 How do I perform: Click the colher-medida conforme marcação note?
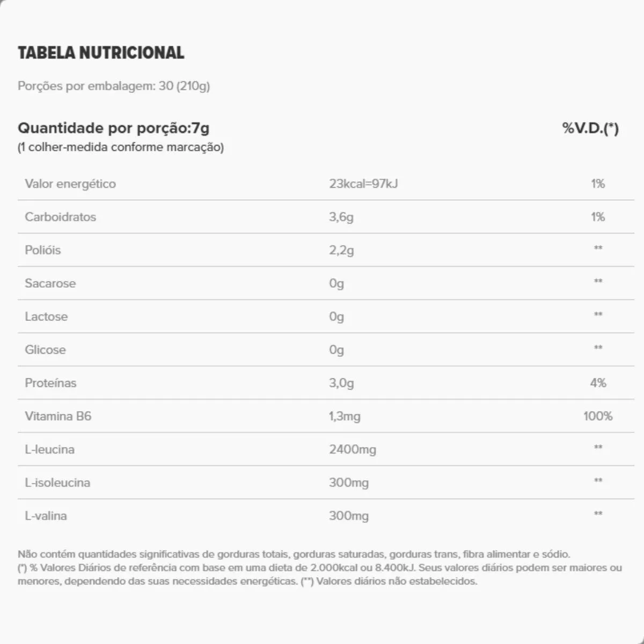[121, 147]
